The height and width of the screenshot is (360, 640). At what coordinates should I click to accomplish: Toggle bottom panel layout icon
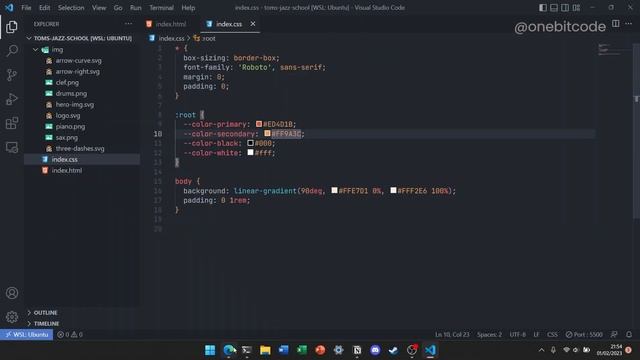pos(554,7)
